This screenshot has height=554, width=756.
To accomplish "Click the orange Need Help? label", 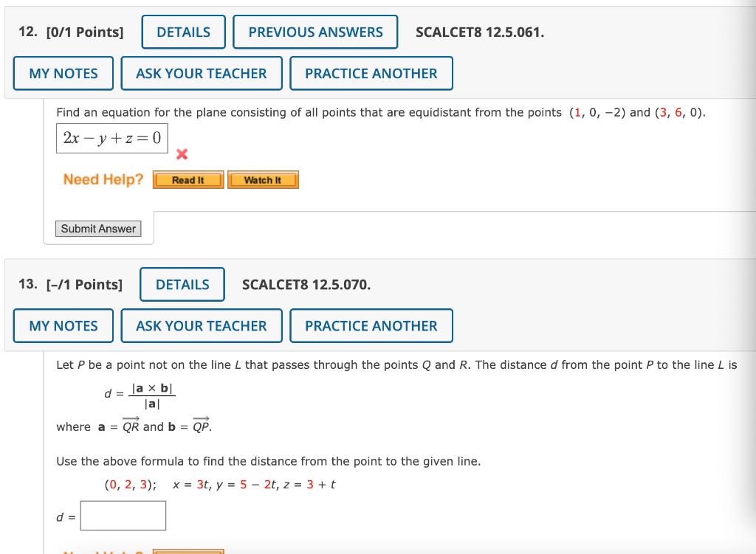I will 103,179.
